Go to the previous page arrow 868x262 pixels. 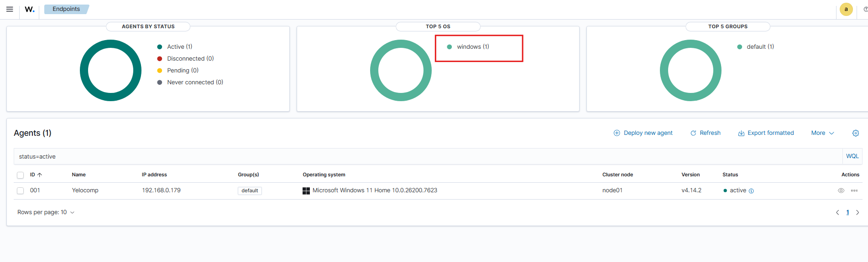coord(837,212)
